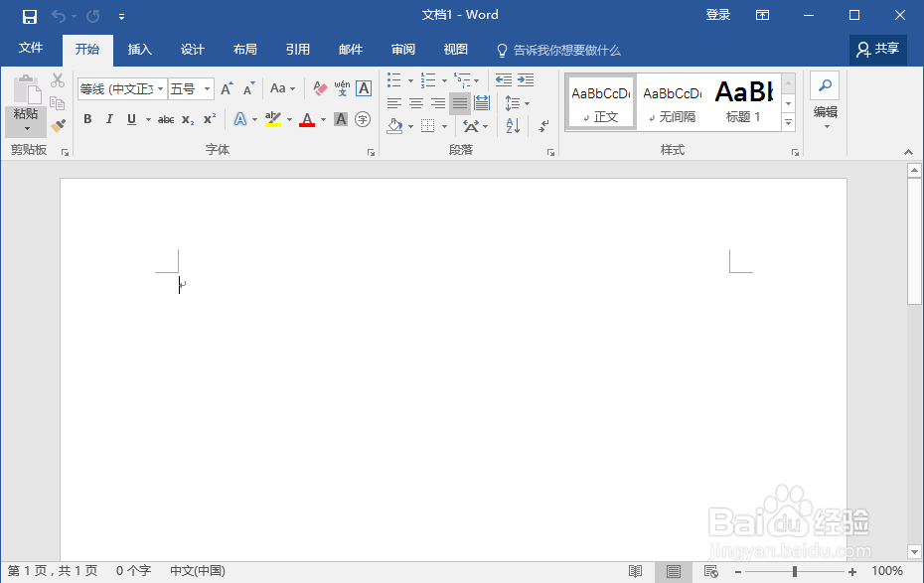924x583 pixels.
Task: Switch to the 邮件 tab
Action: click(351, 50)
